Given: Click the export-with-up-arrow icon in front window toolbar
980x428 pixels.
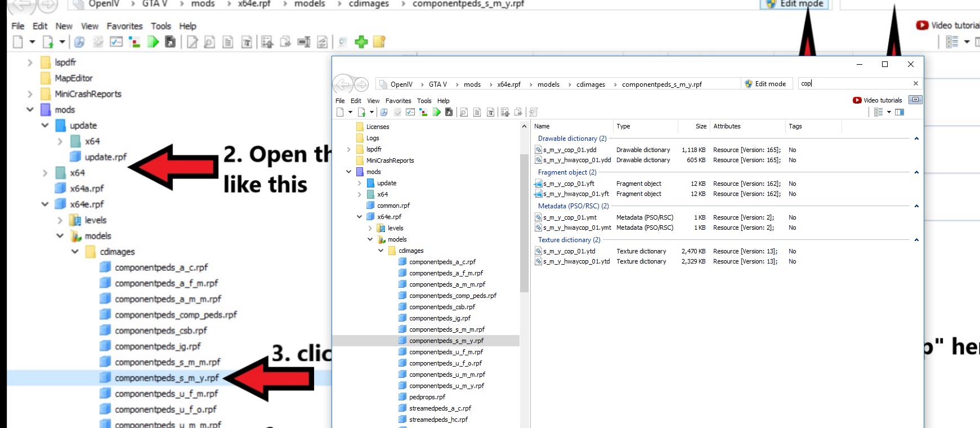Looking at the screenshot, I should [505, 112].
